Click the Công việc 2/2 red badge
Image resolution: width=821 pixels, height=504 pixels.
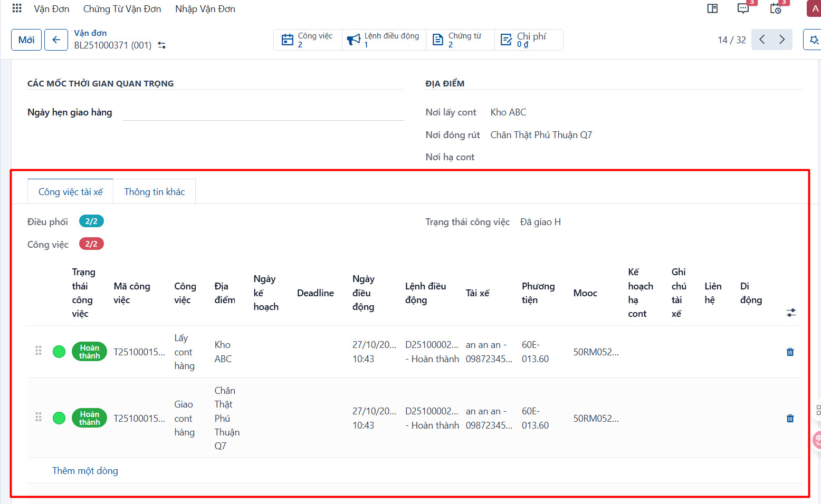pos(91,244)
